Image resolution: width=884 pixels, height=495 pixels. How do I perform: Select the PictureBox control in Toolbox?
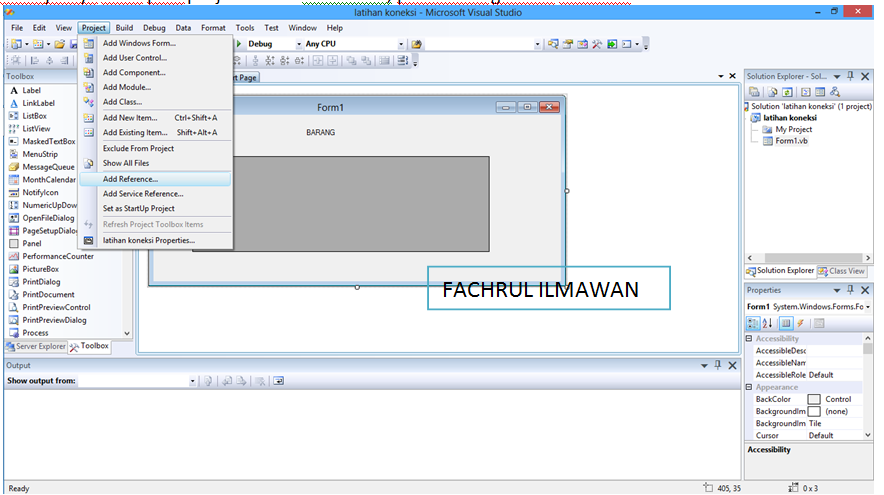(x=41, y=269)
